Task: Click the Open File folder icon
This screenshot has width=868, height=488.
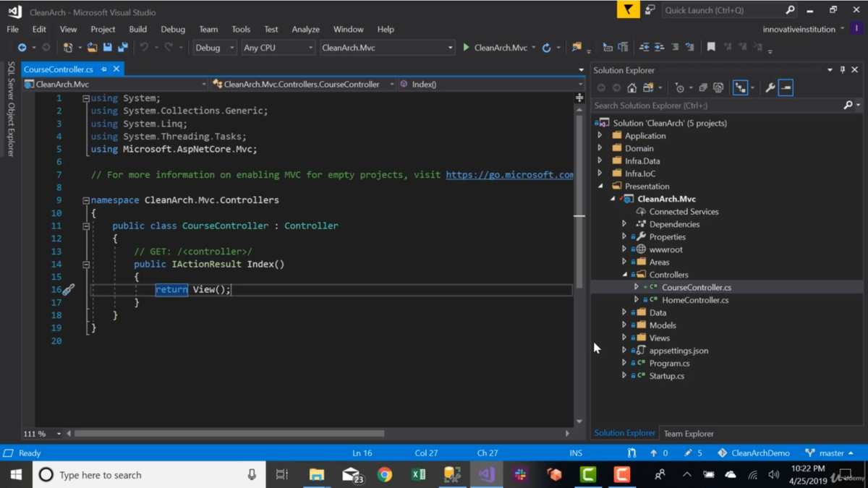Action: pos(92,48)
